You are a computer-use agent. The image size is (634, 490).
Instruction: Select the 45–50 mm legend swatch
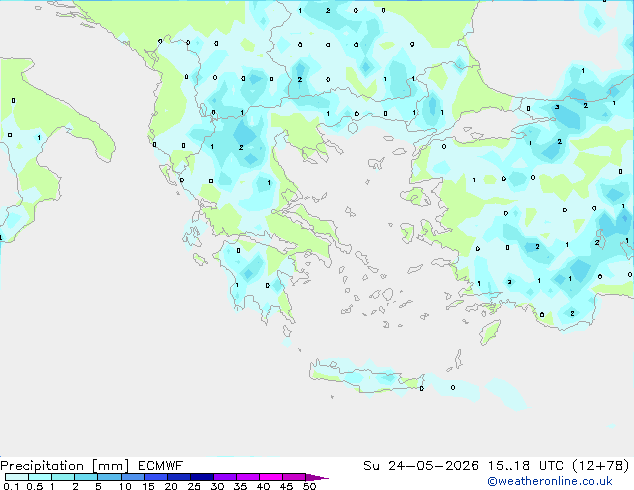(x=294, y=477)
